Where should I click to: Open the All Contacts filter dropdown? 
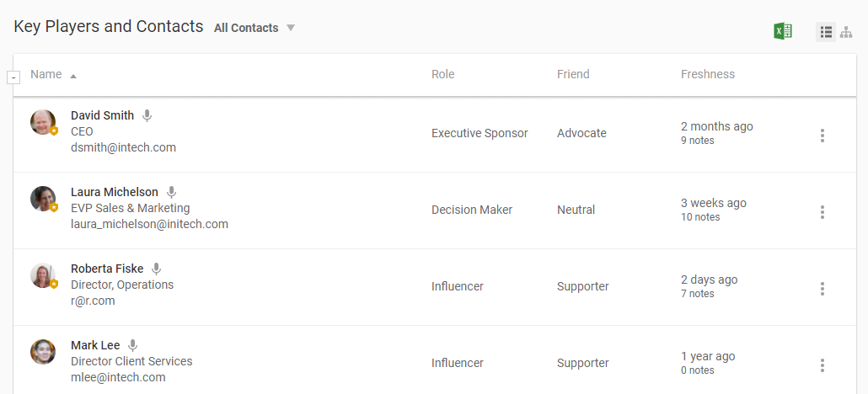[255, 28]
